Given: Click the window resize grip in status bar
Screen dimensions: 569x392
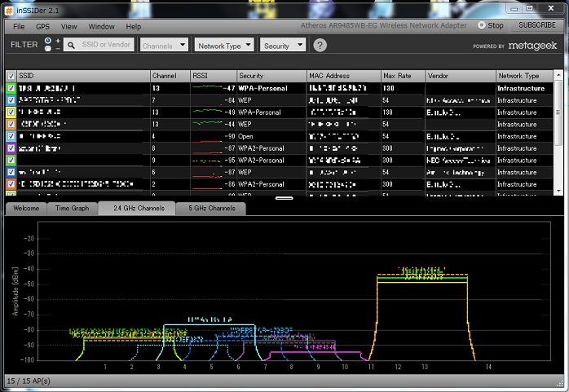Looking at the screenshot, I should [x=561, y=383].
